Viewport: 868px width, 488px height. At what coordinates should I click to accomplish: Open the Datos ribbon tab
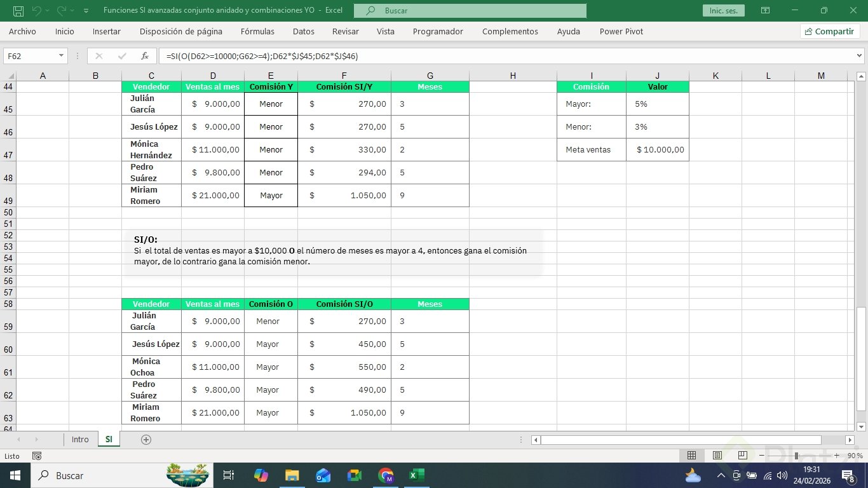coord(304,31)
